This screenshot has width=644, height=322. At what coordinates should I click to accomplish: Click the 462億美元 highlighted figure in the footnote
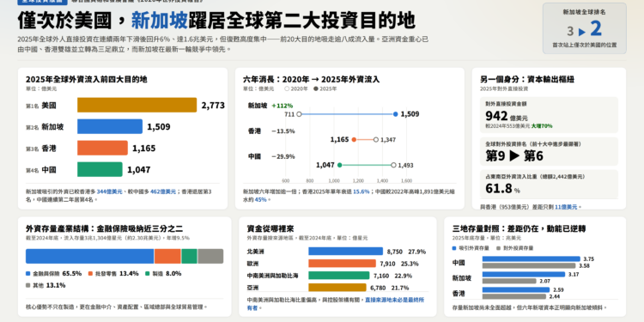pyautogui.click(x=162, y=191)
